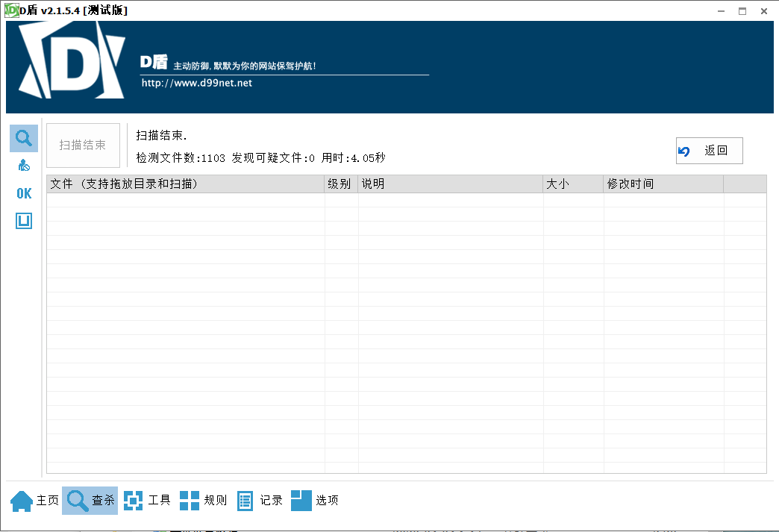Sort by 修改时间 column header

coord(663,184)
